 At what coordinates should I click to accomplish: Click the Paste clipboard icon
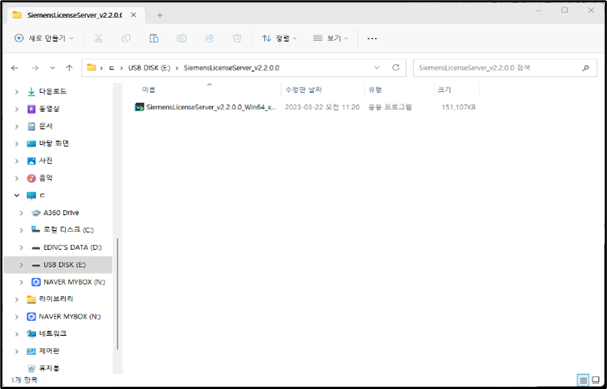click(154, 38)
